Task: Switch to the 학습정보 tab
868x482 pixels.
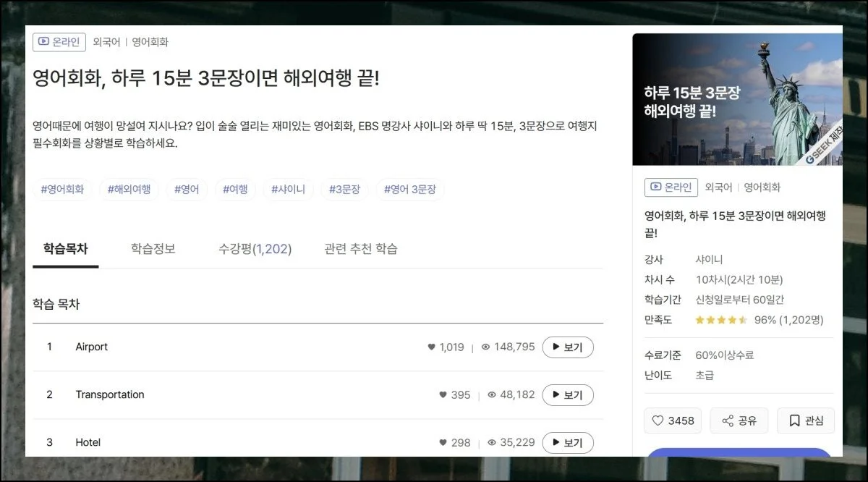Action: click(153, 249)
